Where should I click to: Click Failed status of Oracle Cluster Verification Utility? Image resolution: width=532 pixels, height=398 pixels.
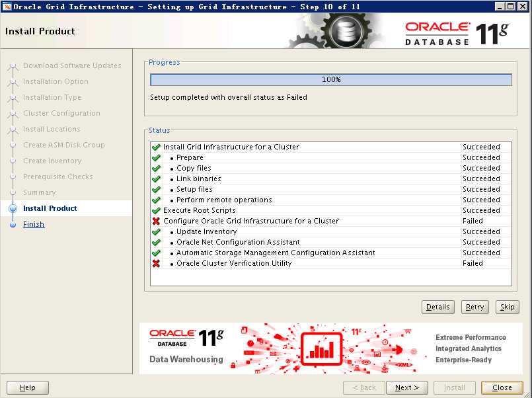[x=473, y=263]
